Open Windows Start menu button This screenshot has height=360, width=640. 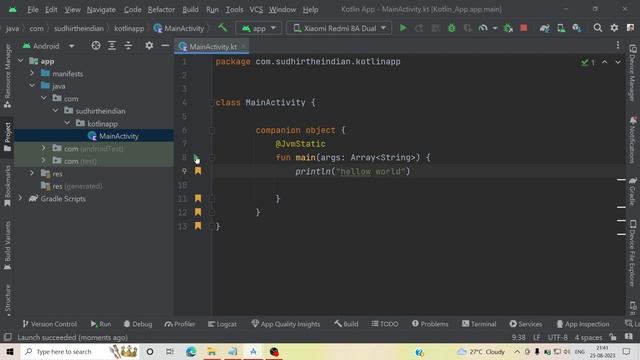pos(10,351)
